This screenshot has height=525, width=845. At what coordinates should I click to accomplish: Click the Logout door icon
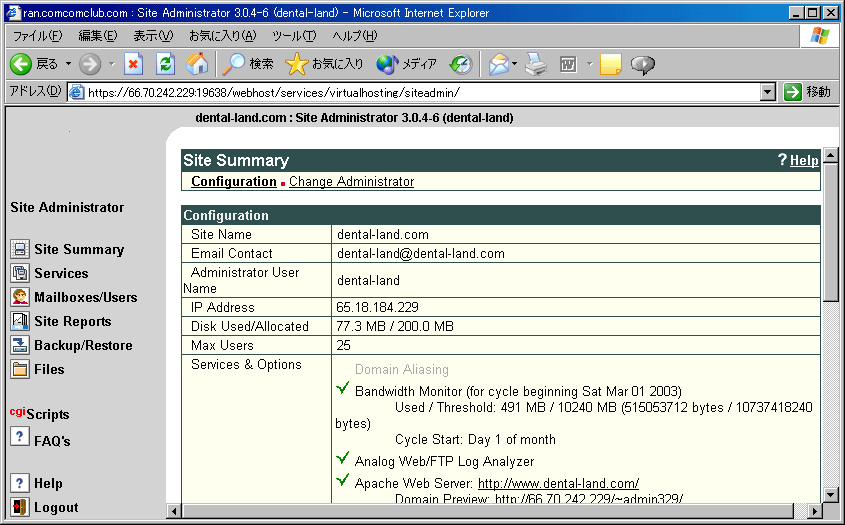click(x=20, y=507)
